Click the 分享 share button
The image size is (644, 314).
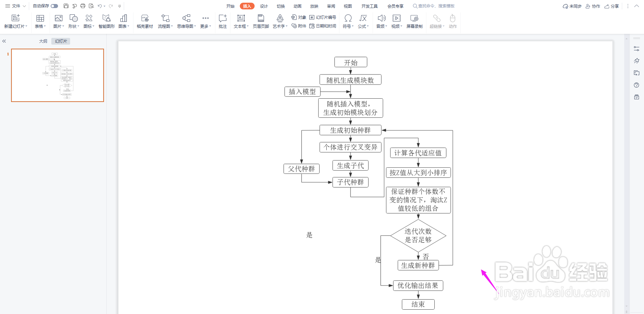612,6
